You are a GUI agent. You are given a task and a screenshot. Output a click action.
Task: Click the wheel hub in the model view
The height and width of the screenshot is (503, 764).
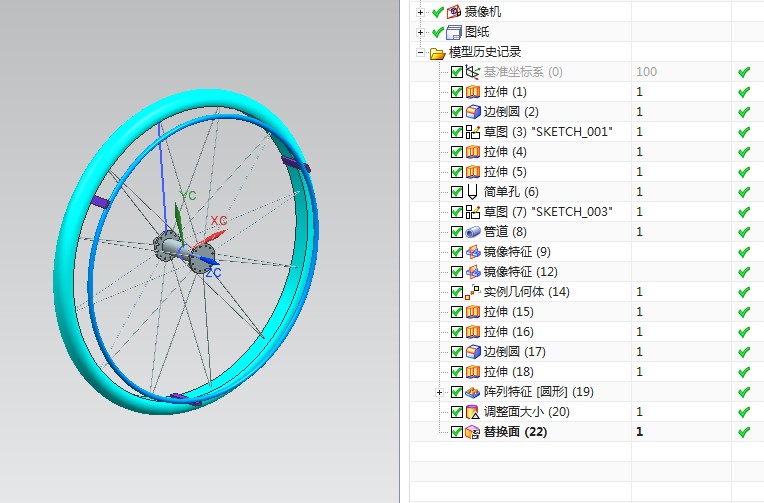184,250
